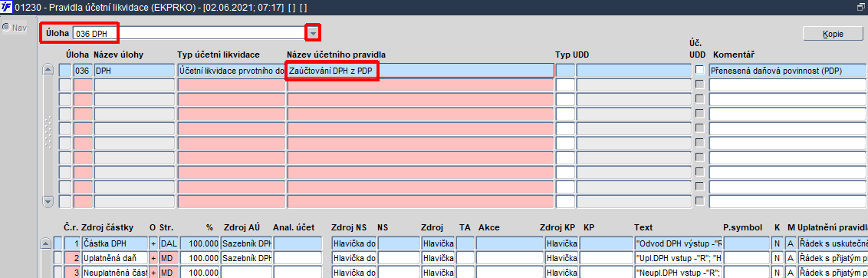This screenshot has width=868, height=278.
Task: Click Sazebník DPH in the Částka DPH row
Action: pyautogui.click(x=246, y=243)
